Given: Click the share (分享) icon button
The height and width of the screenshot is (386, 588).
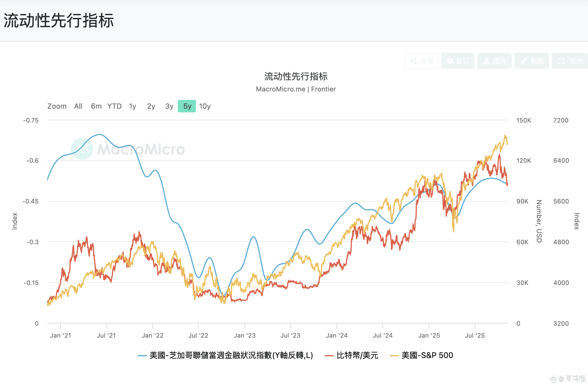Looking at the screenshot, I should pos(421,61).
